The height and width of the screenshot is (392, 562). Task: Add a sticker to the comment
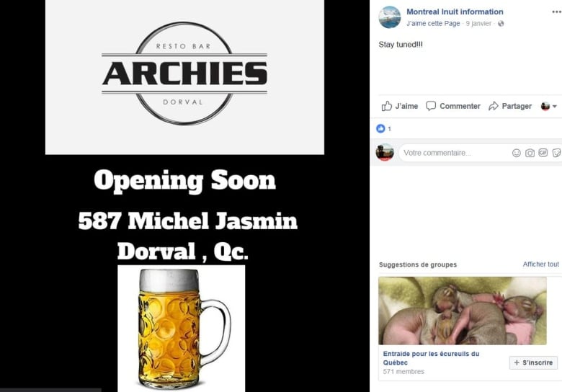(x=557, y=153)
